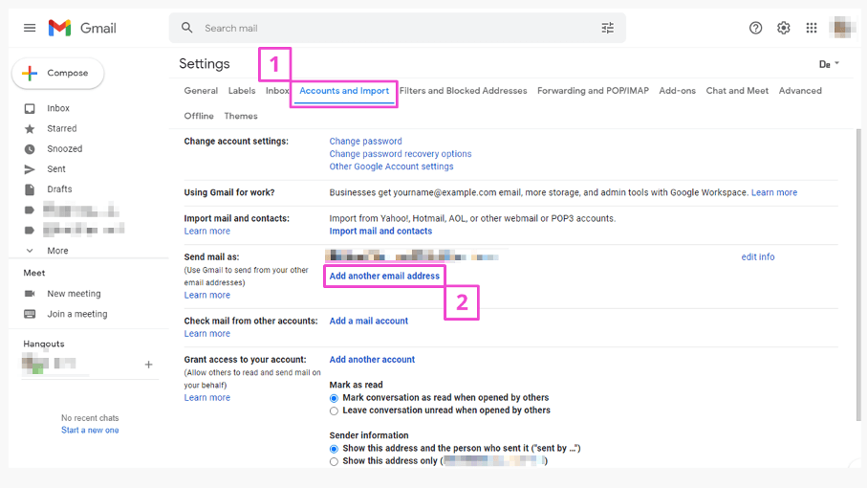Expand the More labels list
The width and height of the screenshot is (868, 488).
pos(57,251)
